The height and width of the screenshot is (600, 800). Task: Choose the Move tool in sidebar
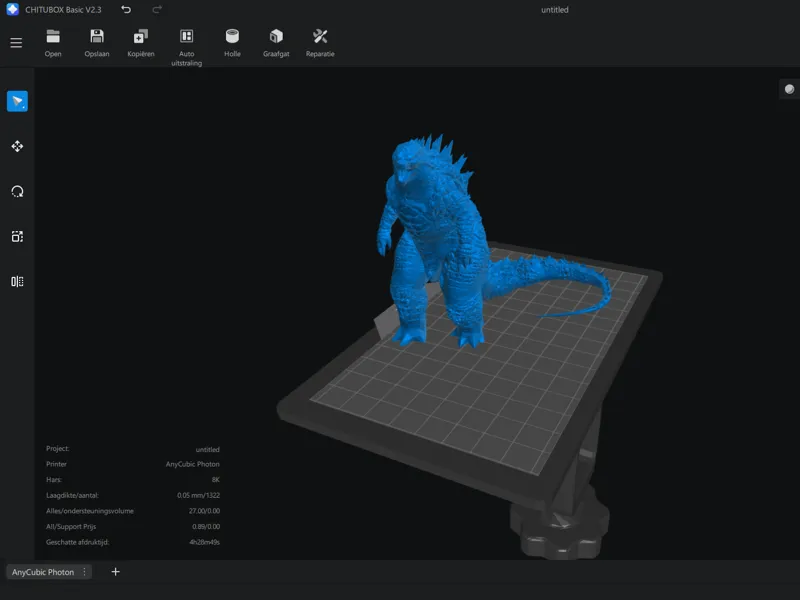coord(17,146)
